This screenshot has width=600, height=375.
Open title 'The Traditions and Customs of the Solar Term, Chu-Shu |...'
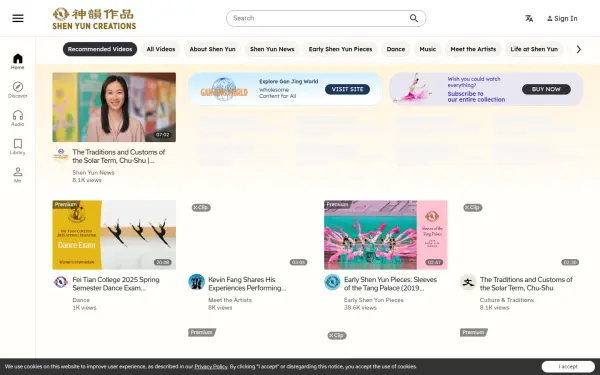(119, 156)
